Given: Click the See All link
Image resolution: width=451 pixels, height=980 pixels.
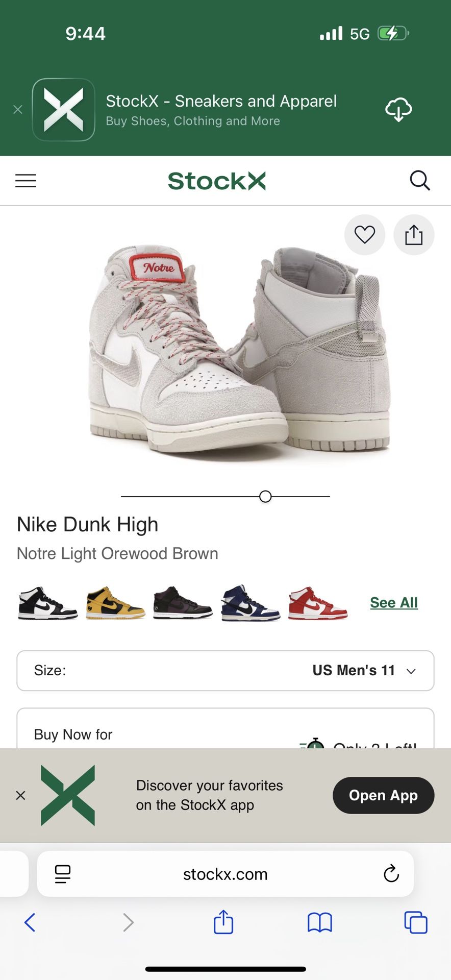Looking at the screenshot, I should tap(394, 603).
